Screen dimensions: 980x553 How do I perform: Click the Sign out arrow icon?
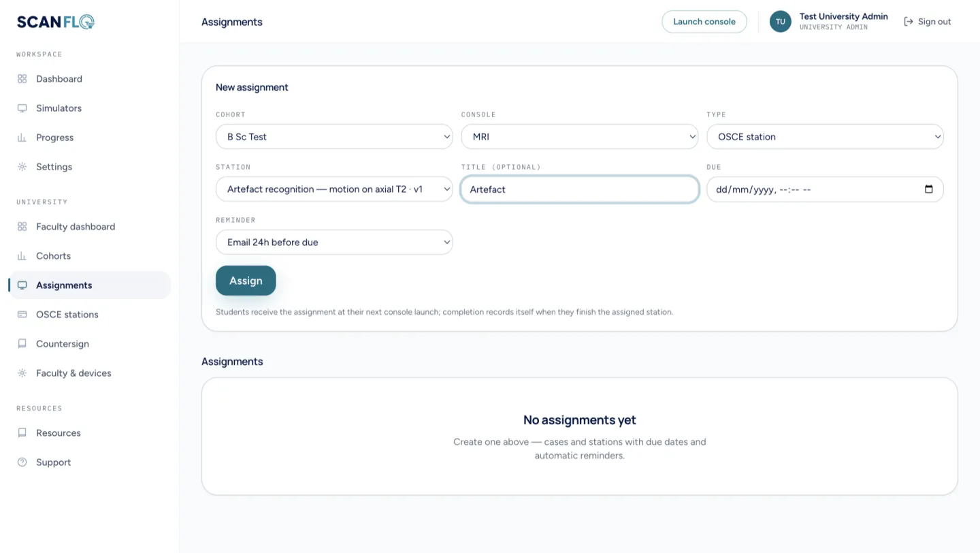point(909,22)
